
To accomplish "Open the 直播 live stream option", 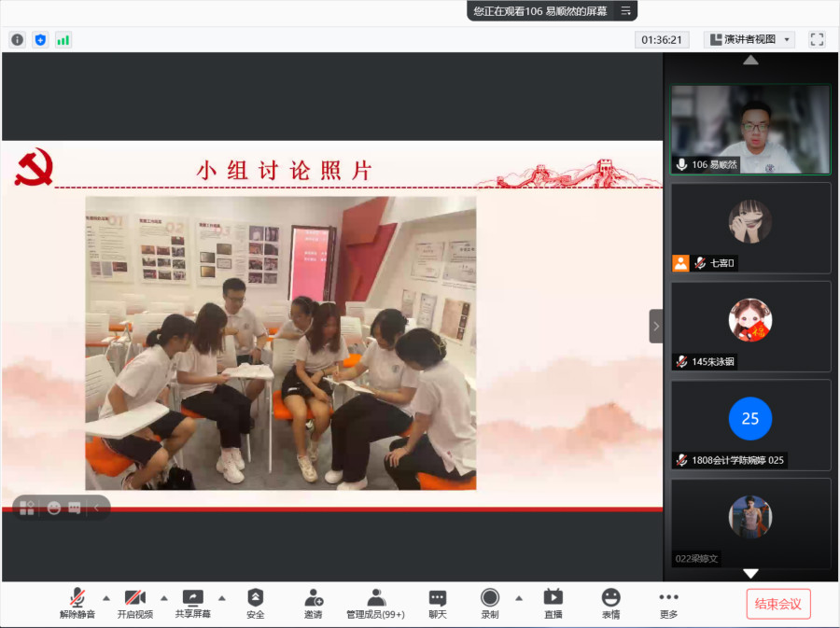I will [553, 602].
